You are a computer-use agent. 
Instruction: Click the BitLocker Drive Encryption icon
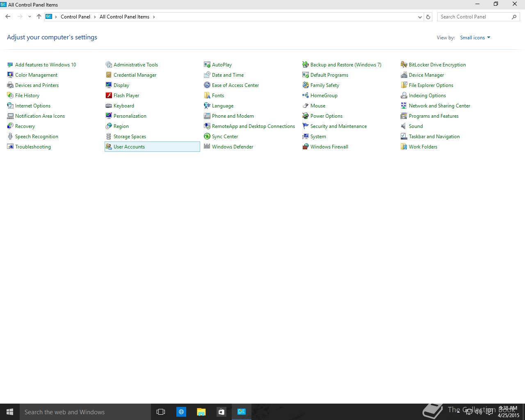click(404, 64)
